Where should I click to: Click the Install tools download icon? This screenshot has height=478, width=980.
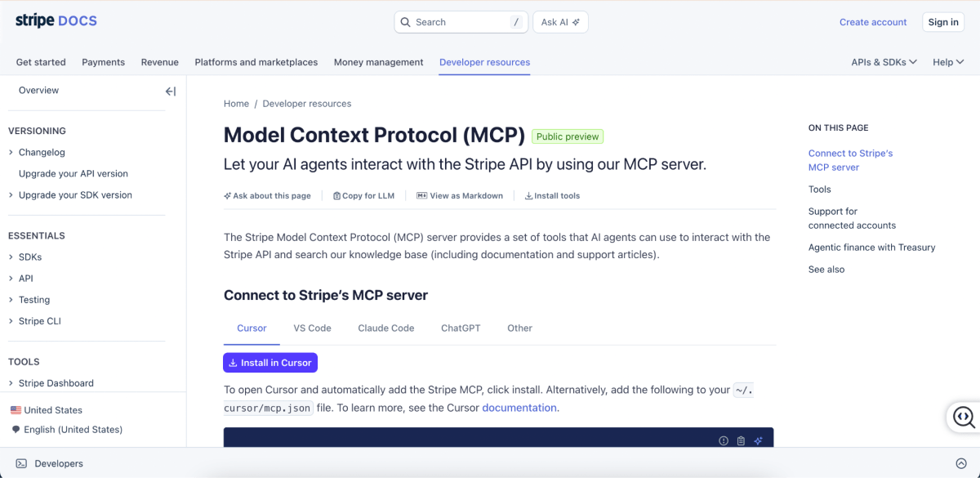point(528,196)
